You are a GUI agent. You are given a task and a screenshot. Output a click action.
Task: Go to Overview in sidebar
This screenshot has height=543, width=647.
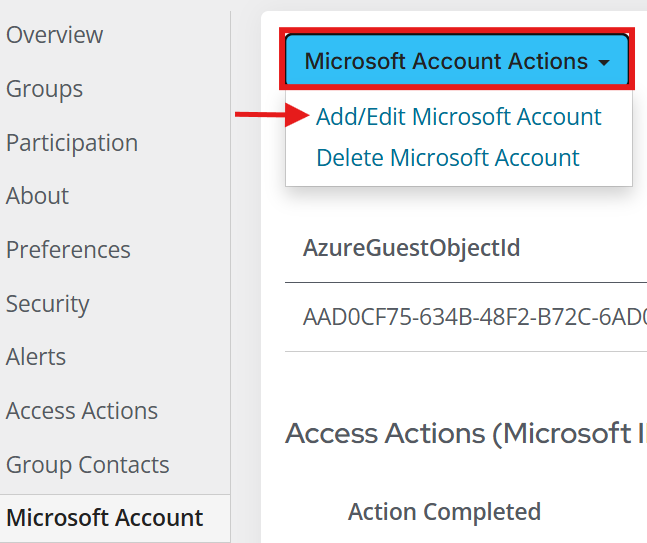(54, 35)
